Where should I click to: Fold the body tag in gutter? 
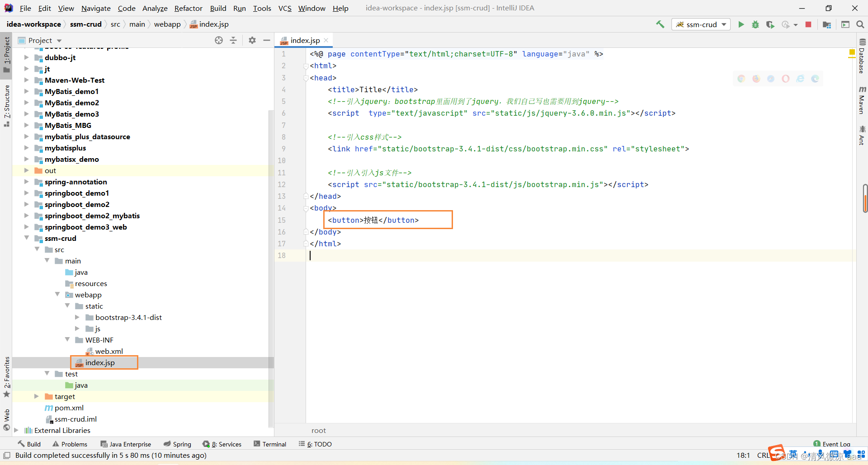[x=306, y=208]
